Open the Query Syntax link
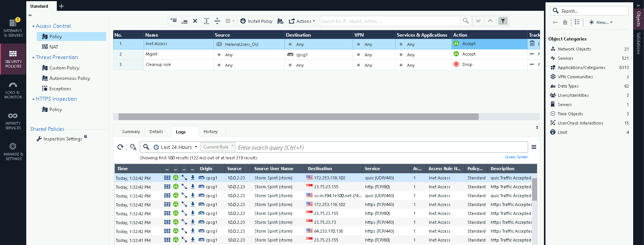Image resolution: width=644 pixels, height=245 pixels. [516, 157]
